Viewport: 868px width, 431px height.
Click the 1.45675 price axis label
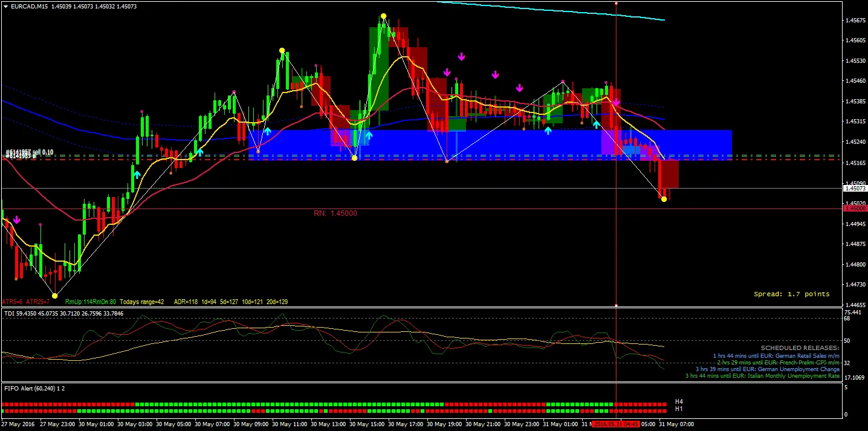tap(855, 21)
